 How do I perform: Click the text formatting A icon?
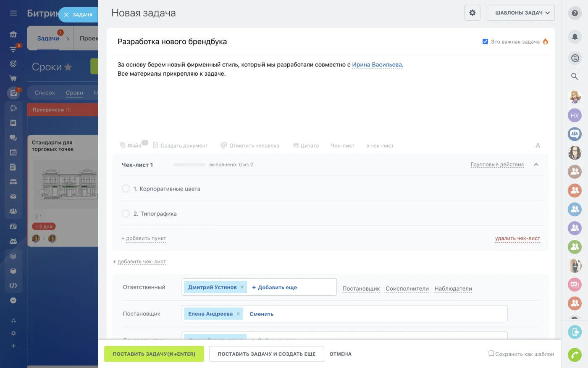(538, 146)
